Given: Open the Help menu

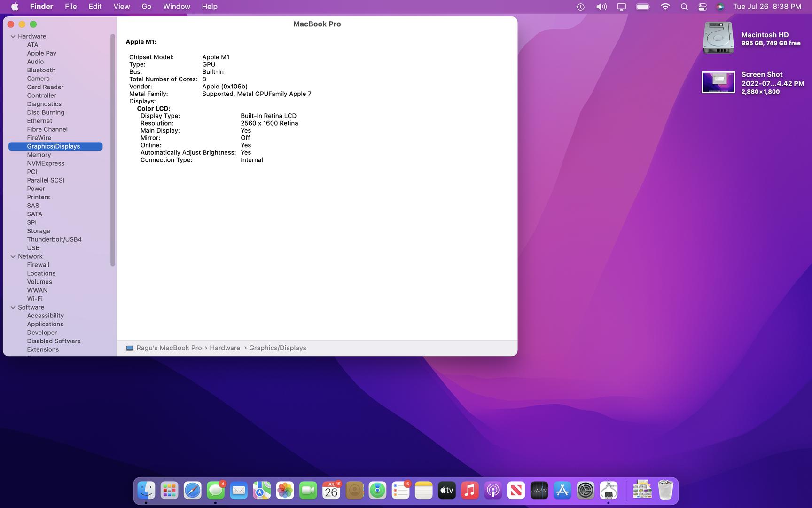Looking at the screenshot, I should click(210, 7).
